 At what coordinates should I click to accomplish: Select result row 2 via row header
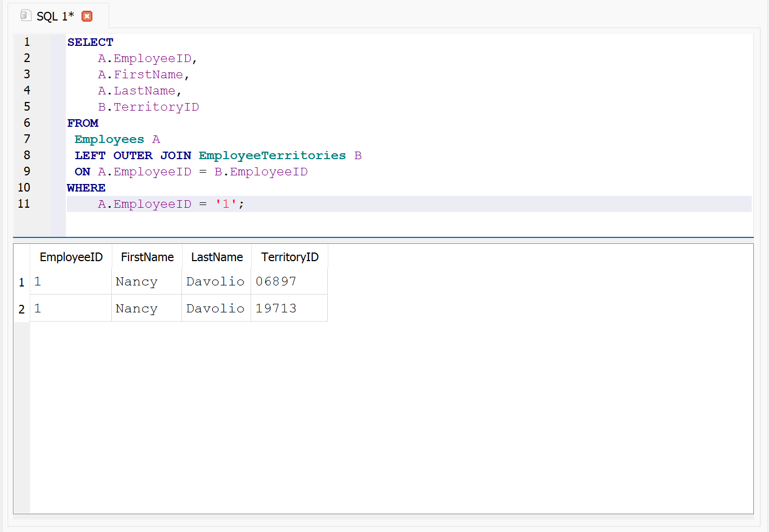point(22,309)
